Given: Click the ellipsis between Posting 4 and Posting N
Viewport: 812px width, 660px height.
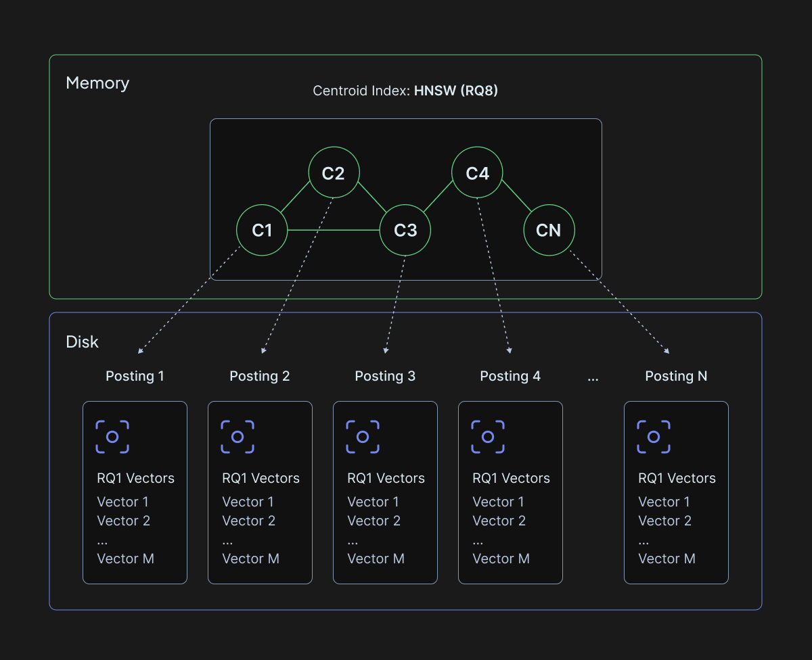Looking at the screenshot, I should (593, 379).
